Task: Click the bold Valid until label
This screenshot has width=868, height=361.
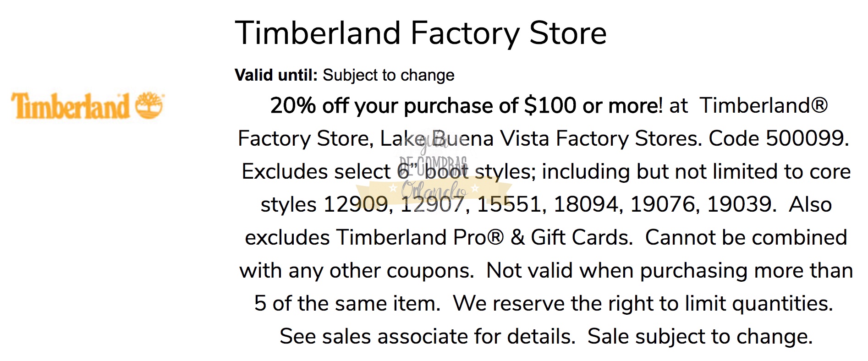Action: [276, 75]
